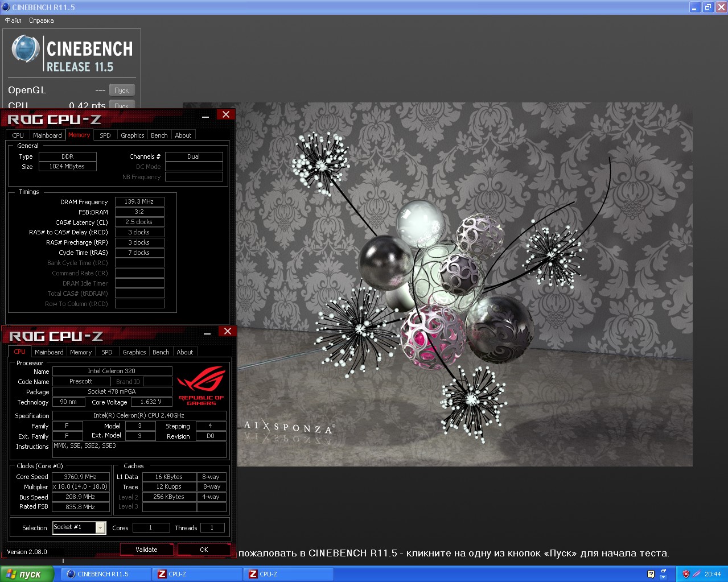Click Rated FSB 835.8 MHz value
The width and height of the screenshot is (728, 582).
(80, 506)
